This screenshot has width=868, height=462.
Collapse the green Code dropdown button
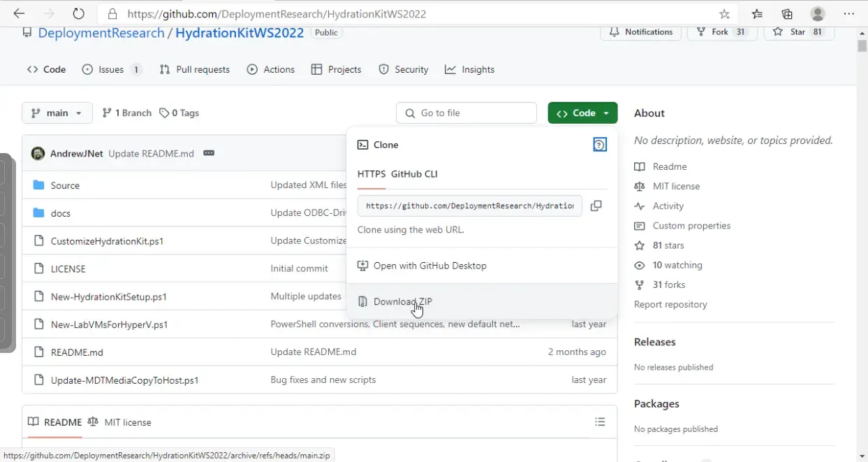pos(582,113)
